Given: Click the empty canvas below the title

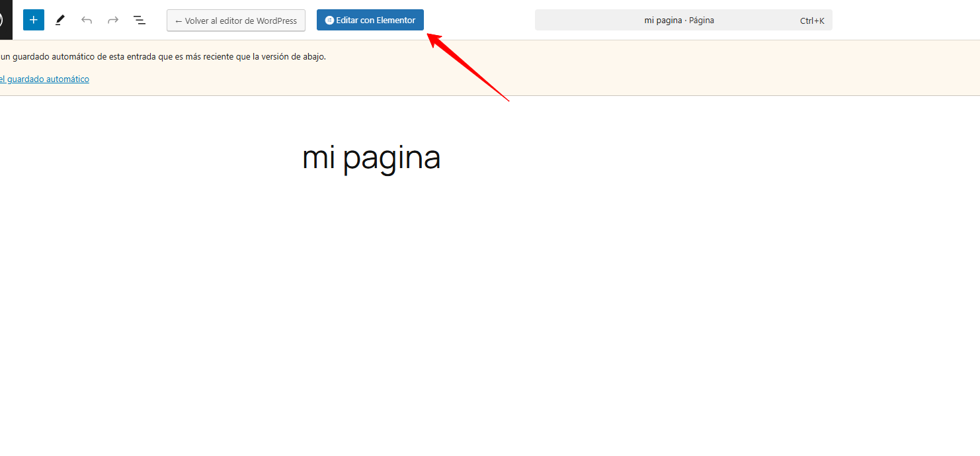Looking at the screenshot, I should (463, 298).
